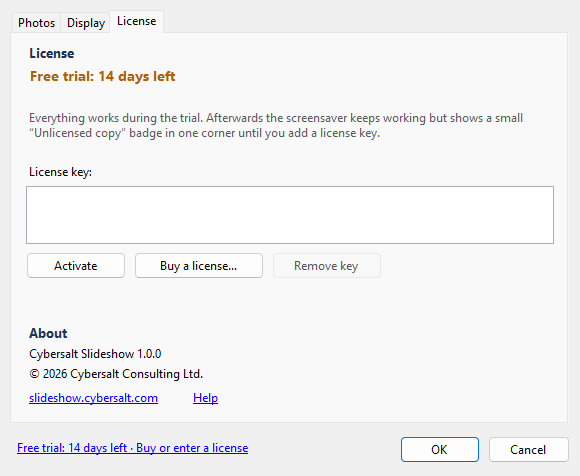The height and width of the screenshot is (476, 580).
Task: Switch to the Photos tab
Action: coord(36,23)
